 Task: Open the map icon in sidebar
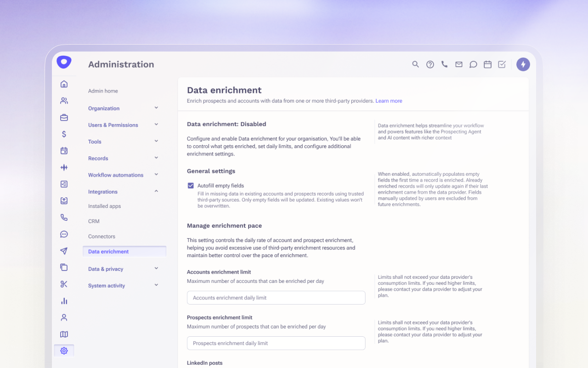point(64,334)
